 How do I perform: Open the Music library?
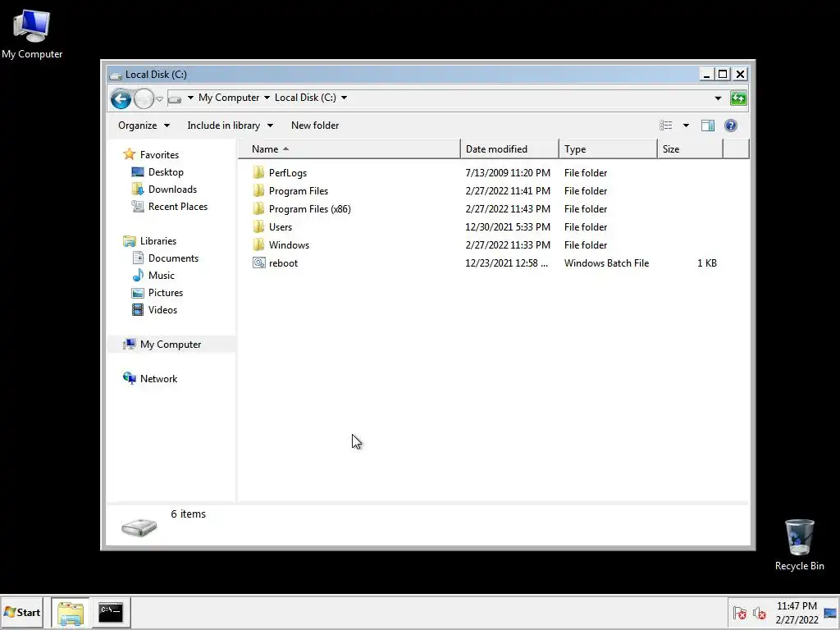(x=162, y=276)
